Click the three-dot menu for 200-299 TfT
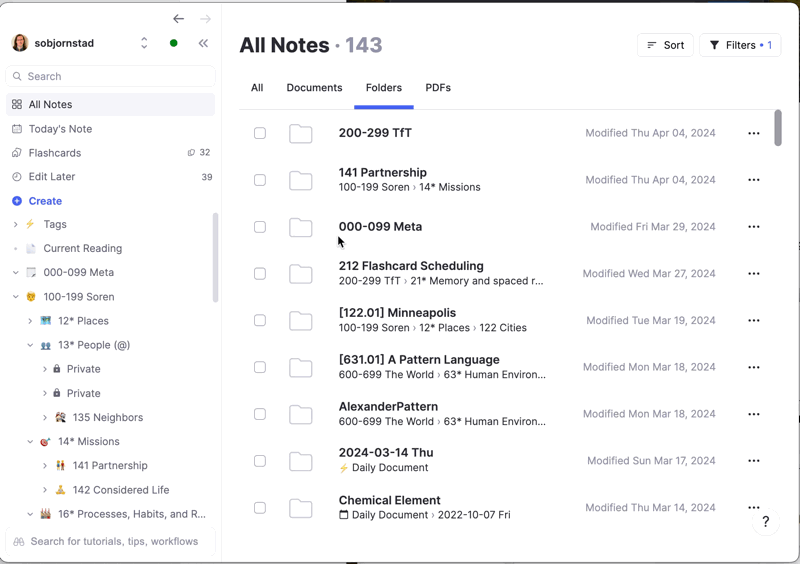This screenshot has width=800, height=564. click(x=754, y=133)
